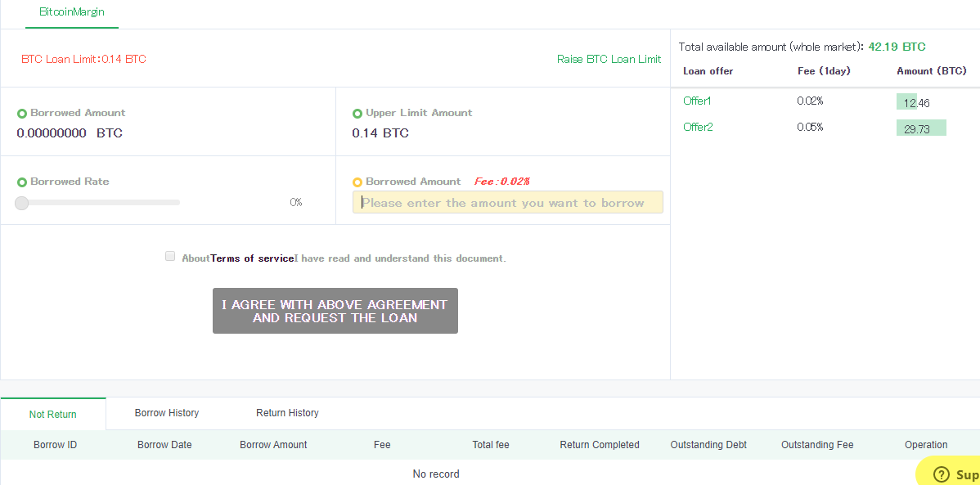This screenshot has height=485, width=980.
Task: Click the 0.05% fee of Offer2
Action: click(x=810, y=127)
